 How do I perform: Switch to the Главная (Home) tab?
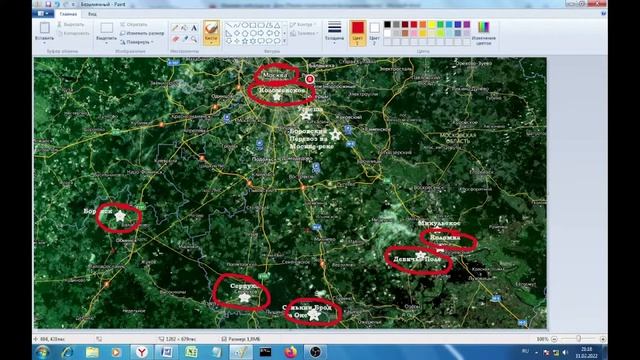(68, 14)
